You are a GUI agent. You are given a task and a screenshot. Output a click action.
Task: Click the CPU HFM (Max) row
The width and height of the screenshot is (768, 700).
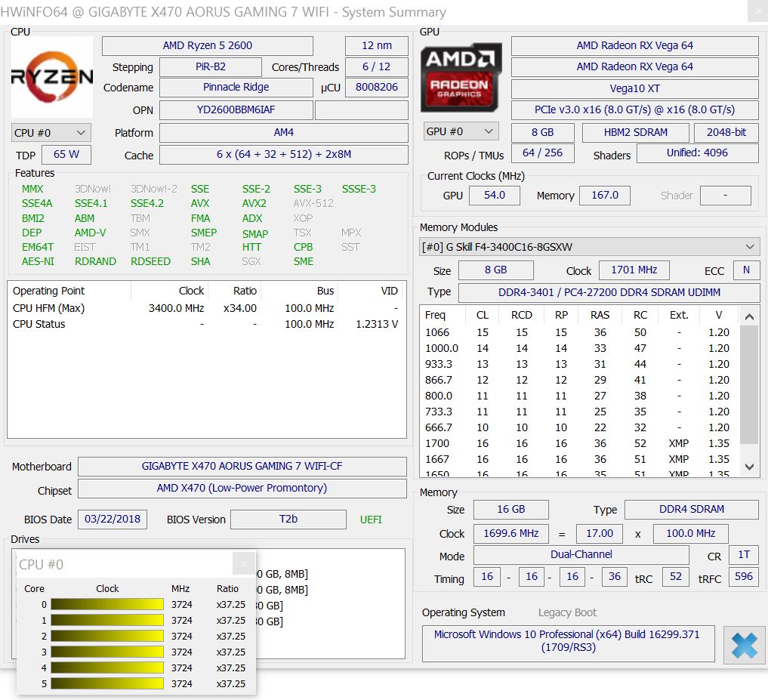pos(206,308)
